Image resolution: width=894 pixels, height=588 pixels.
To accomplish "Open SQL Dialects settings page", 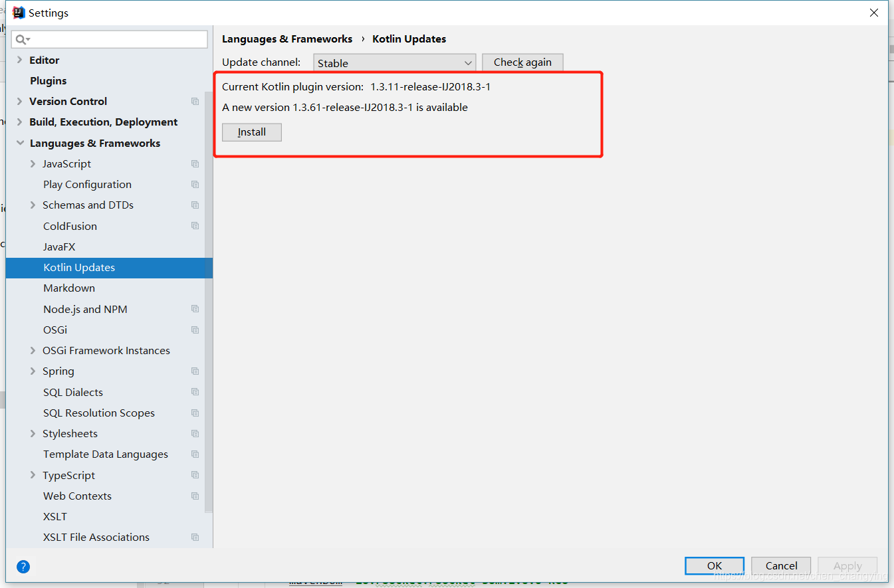I will pos(73,393).
